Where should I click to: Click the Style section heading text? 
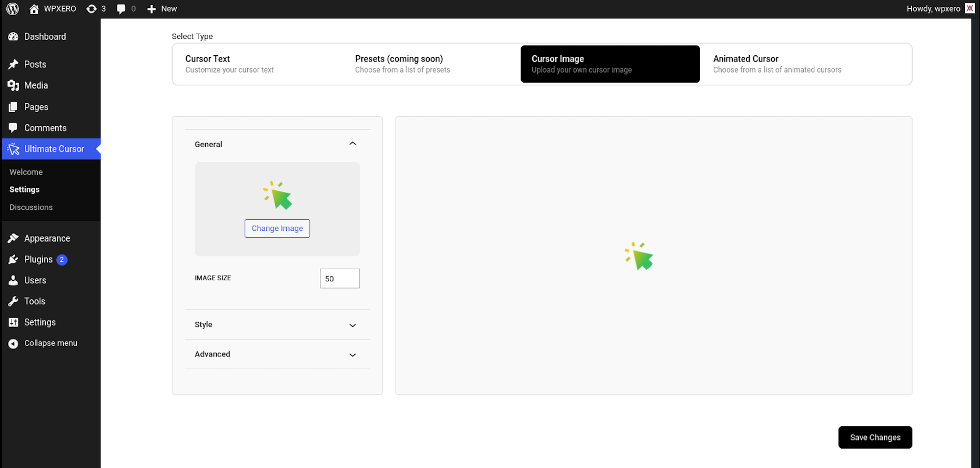[204, 325]
